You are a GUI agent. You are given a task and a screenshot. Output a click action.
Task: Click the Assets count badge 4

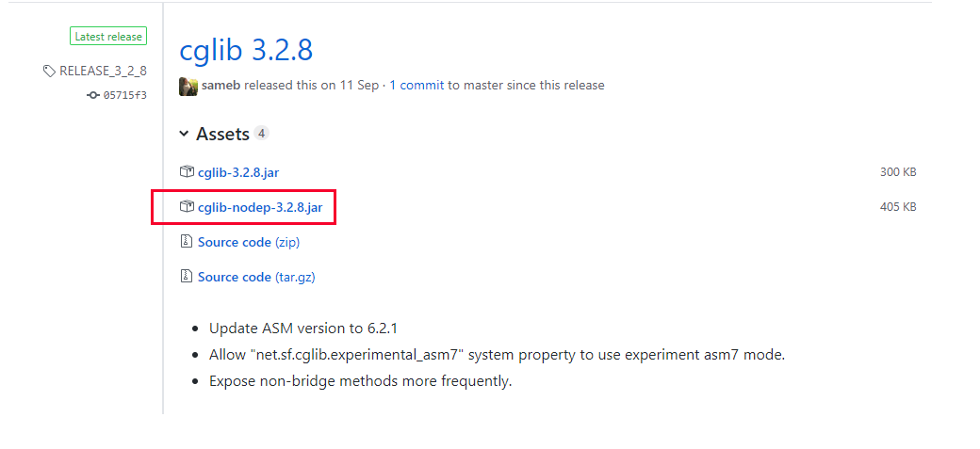coord(262,133)
